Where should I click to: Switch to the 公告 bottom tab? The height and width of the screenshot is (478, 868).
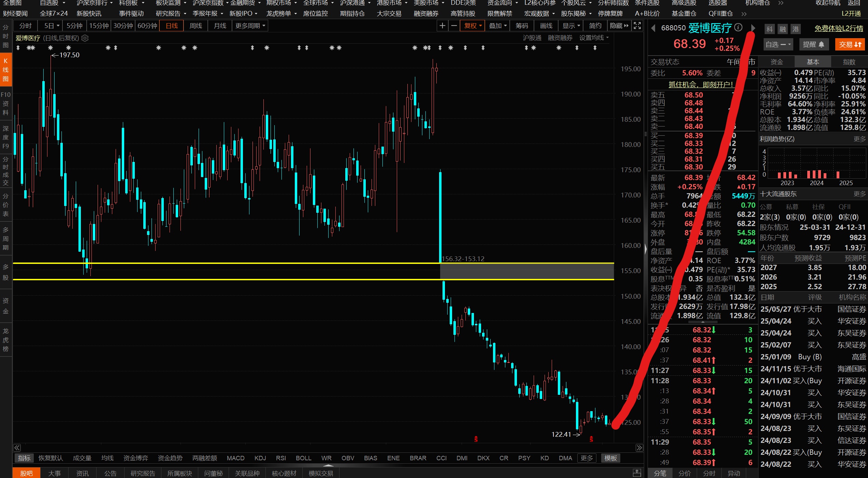(110, 473)
